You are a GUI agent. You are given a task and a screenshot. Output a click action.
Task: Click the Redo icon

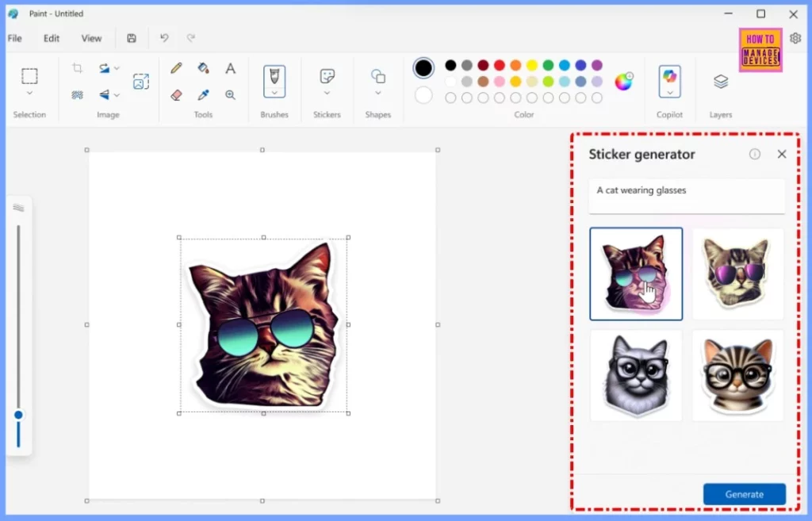point(191,38)
